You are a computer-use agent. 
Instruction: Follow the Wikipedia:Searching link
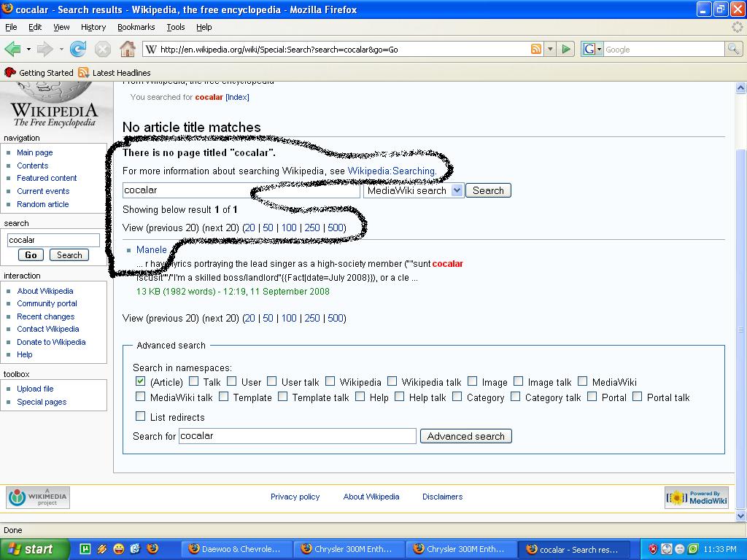392,171
